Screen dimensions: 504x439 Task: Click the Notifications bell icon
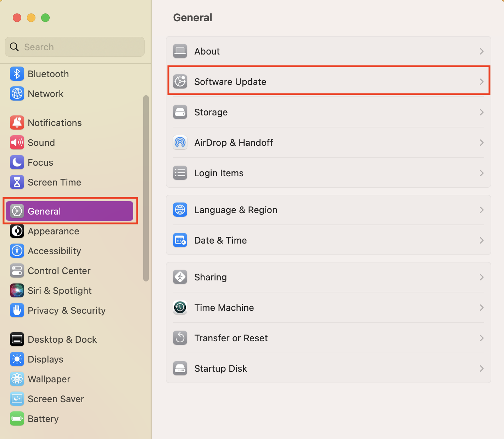17,122
